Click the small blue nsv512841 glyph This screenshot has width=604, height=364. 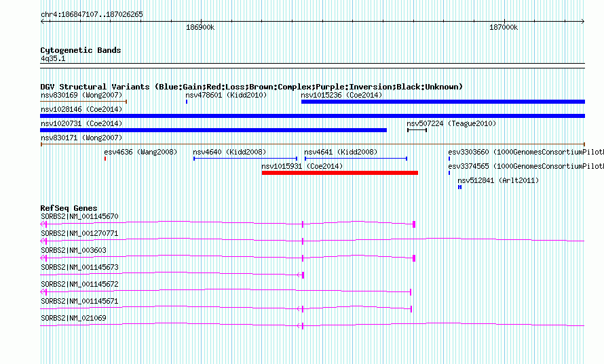(459, 187)
